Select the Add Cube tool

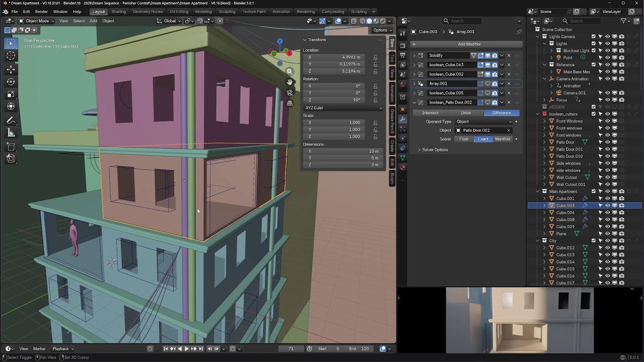(x=11, y=146)
